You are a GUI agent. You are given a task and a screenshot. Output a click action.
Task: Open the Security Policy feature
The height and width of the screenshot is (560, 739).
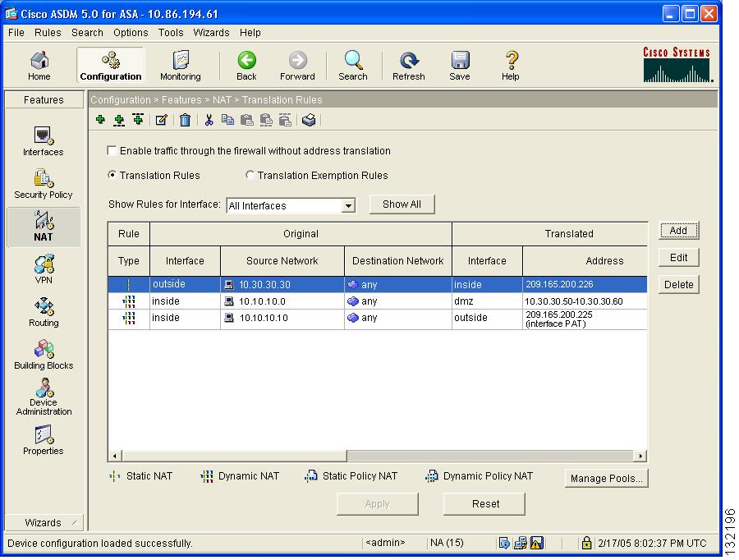coord(44,184)
